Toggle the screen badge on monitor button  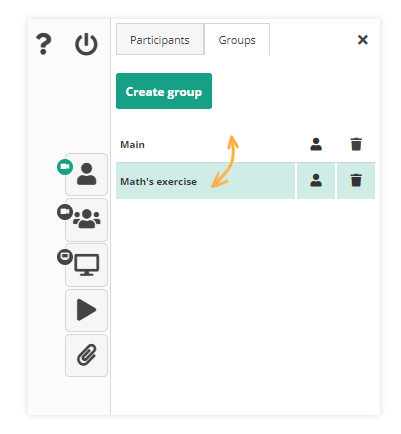(65, 257)
